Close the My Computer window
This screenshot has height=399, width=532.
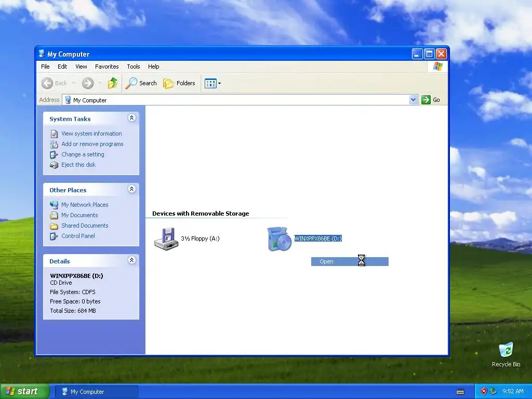(441, 54)
